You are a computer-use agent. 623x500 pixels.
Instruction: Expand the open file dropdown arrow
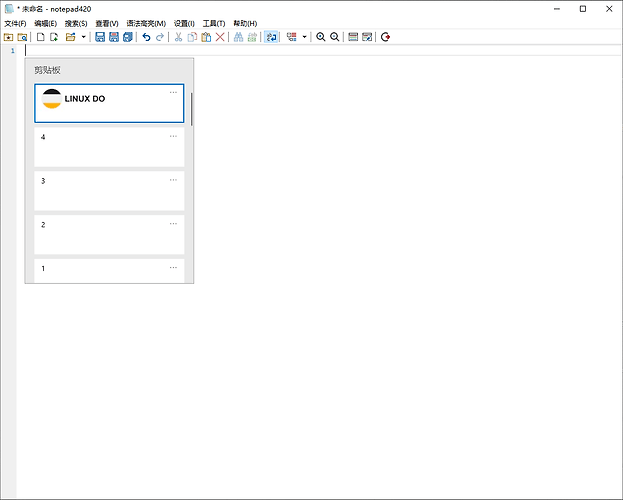point(83,37)
